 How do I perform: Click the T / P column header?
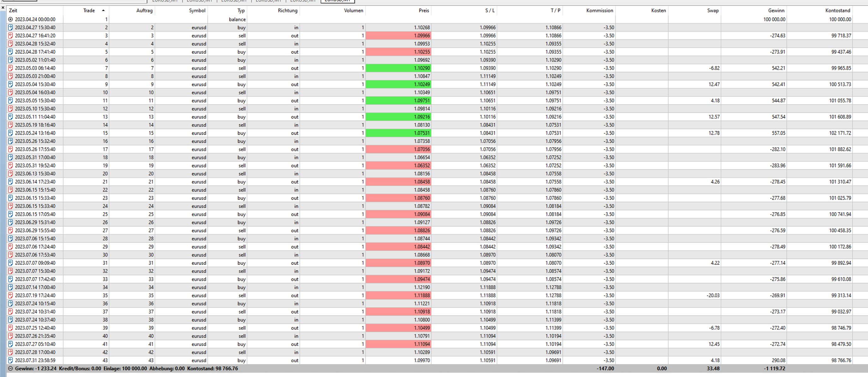[x=556, y=10]
